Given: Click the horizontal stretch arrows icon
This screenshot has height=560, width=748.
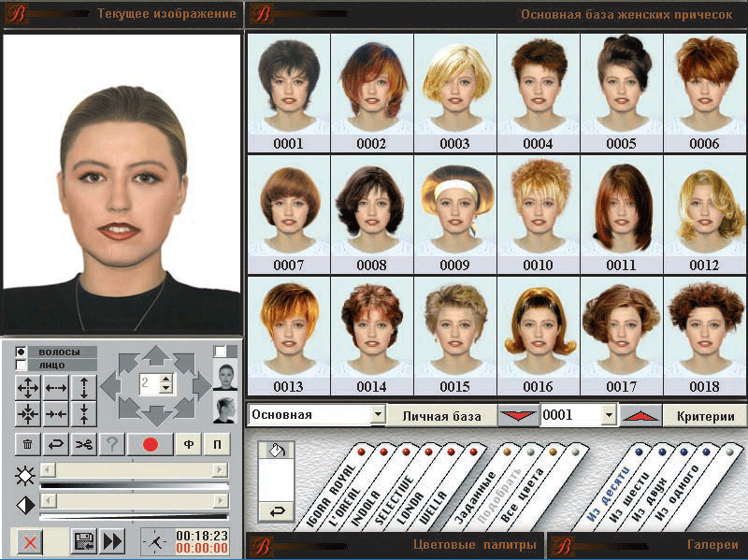Looking at the screenshot, I should pyautogui.click(x=56, y=388).
